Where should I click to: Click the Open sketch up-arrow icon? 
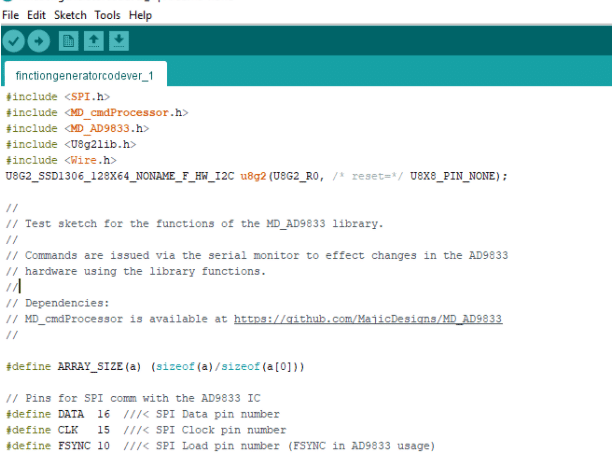pos(94,41)
